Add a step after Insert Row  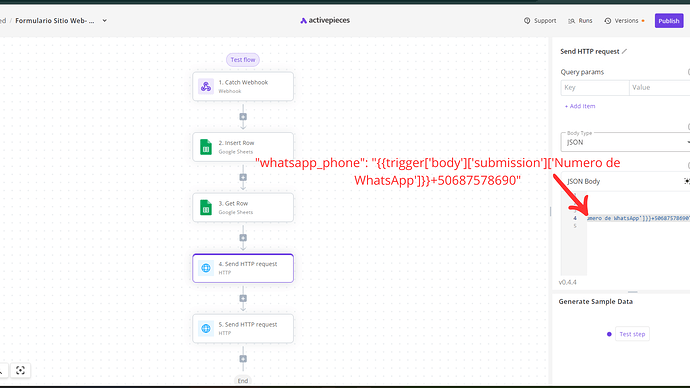(x=243, y=177)
